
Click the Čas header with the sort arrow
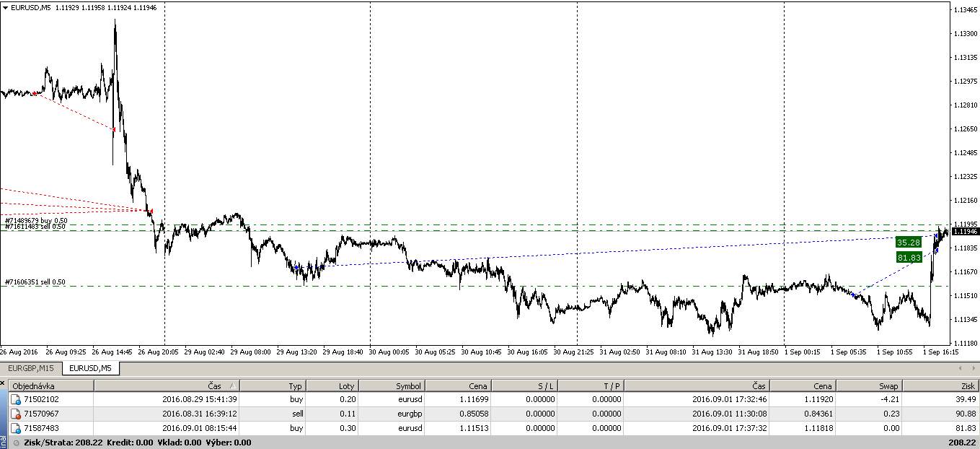click(167, 386)
